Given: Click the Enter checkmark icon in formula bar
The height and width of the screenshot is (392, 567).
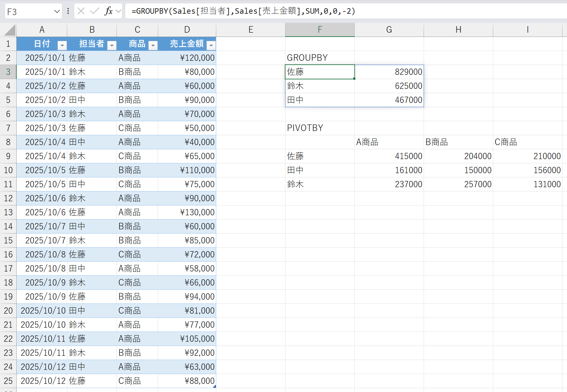Looking at the screenshot, I should 95,11.
